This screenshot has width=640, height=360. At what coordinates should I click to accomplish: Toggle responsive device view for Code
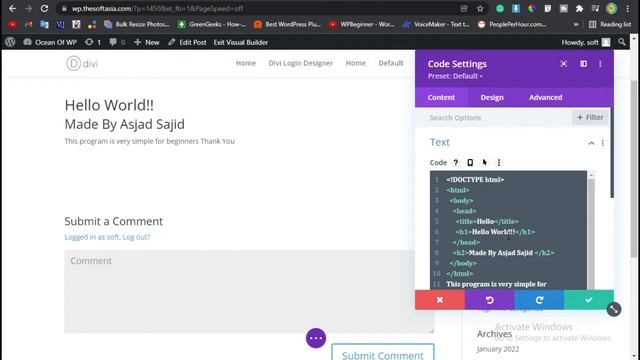(x=470, y=162)
